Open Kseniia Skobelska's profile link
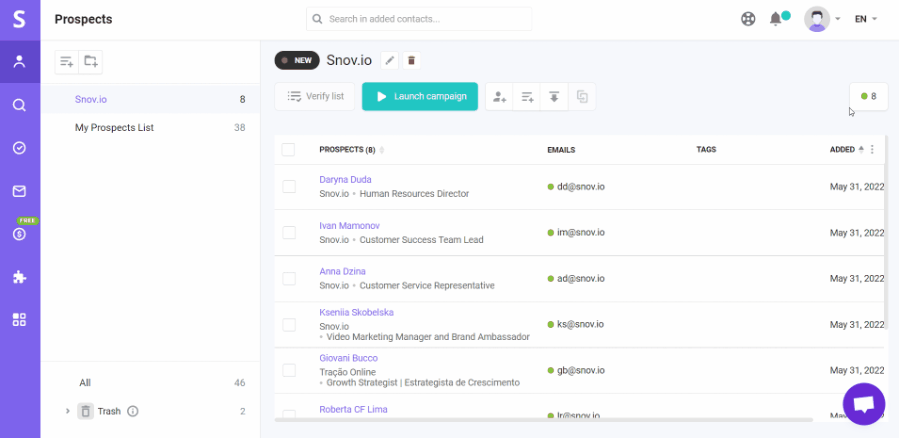 (356, 312)
